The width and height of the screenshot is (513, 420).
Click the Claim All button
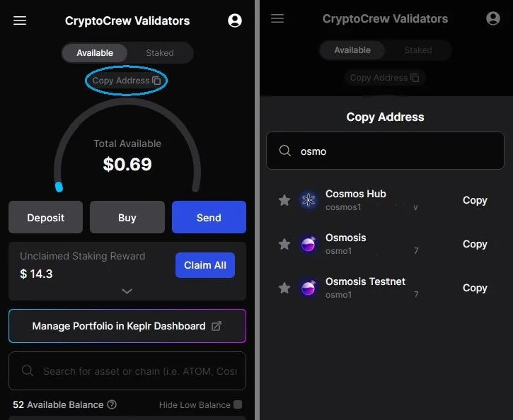coord(205,265)
